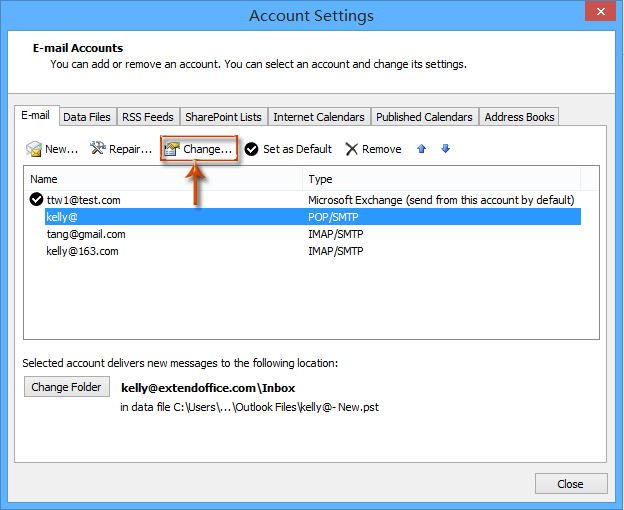The width and height of the screenshot is (624, 510).
Task: Remove the selected email account
Action: click(373, 149)
